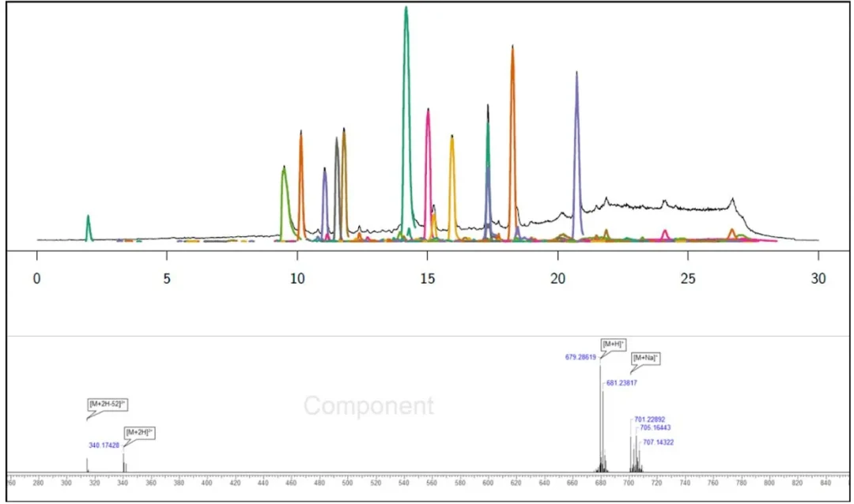Select the gray peak near 11.5 minutes
854x504 pixels.
pos(337,188)
